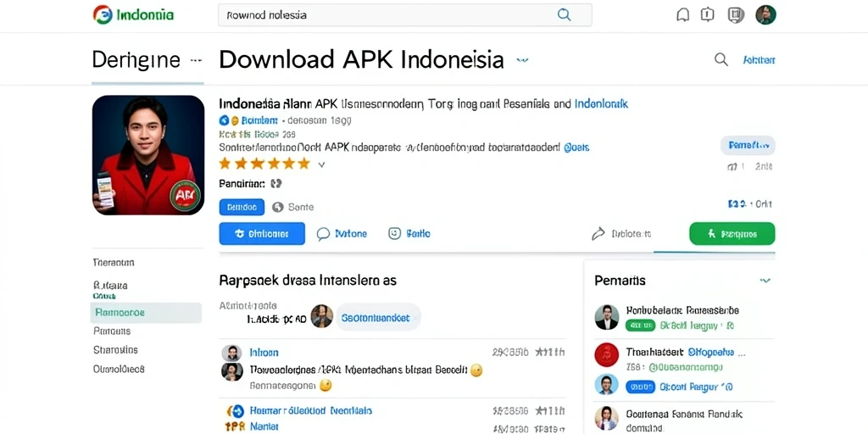
Task: Open the blue Ohogoehva link beside Thoanhiadent
Action: point(711,352)
